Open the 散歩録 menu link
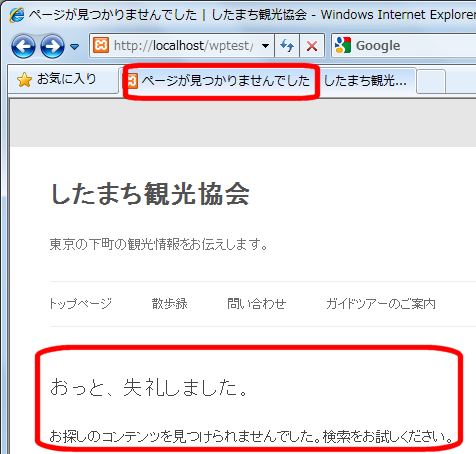This screenshot has height=454, width=476. click(x=170, y=304)
